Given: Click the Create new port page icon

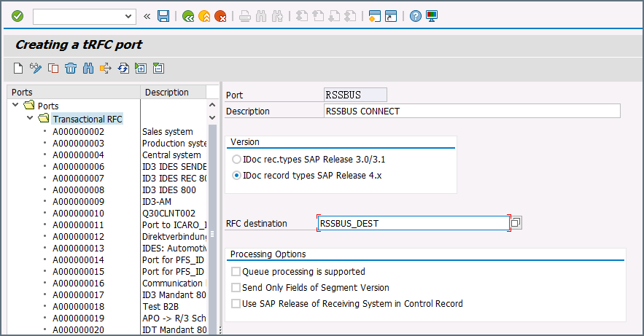Looking at the screenshot, I should [19, 69].
